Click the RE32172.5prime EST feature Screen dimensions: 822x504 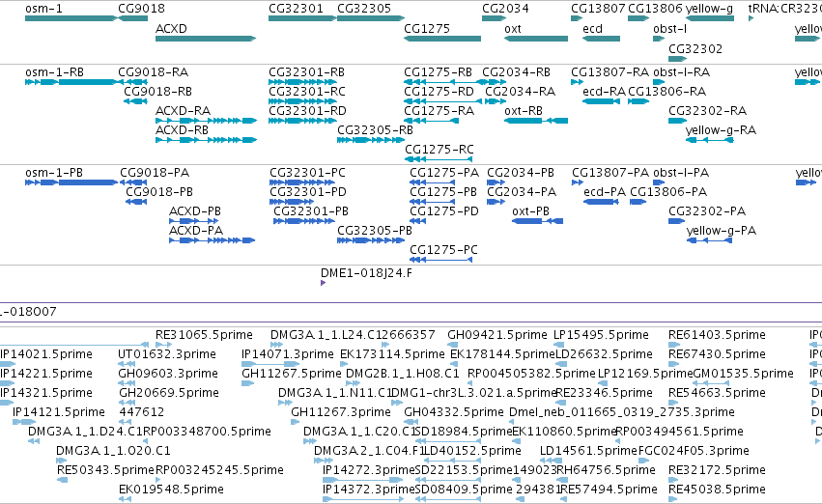[674, 479]
